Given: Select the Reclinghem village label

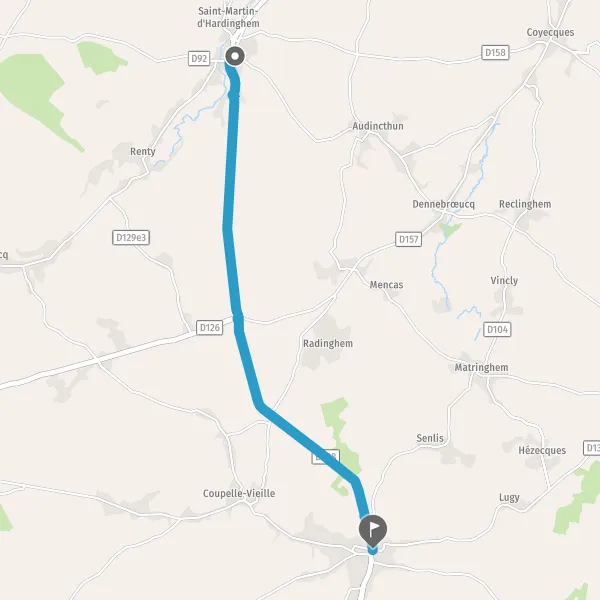Looking at the screenshot, I should (525, 204).
